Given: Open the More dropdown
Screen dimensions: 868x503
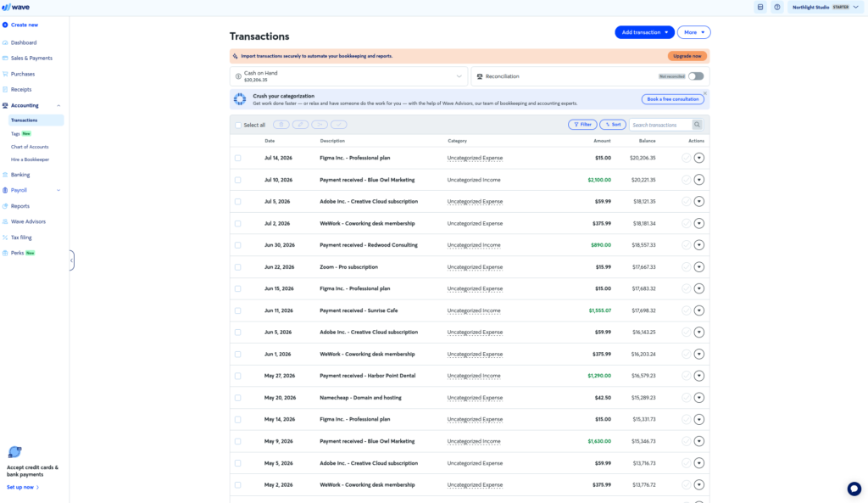Looking at the screenshot, I should [x=693, y=32].
